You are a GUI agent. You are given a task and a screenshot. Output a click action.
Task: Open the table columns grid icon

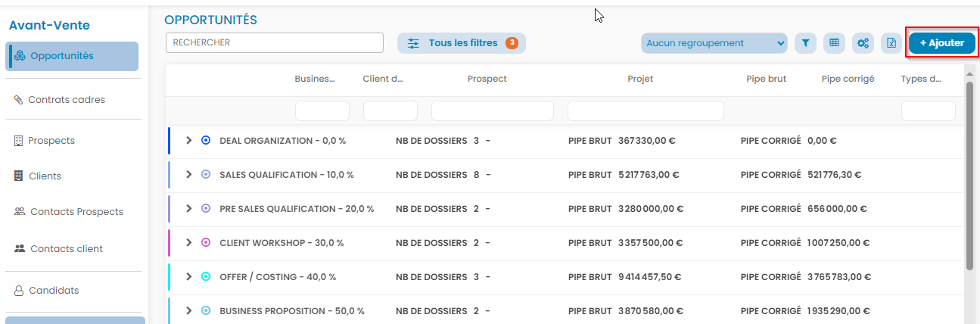point(834,43)
